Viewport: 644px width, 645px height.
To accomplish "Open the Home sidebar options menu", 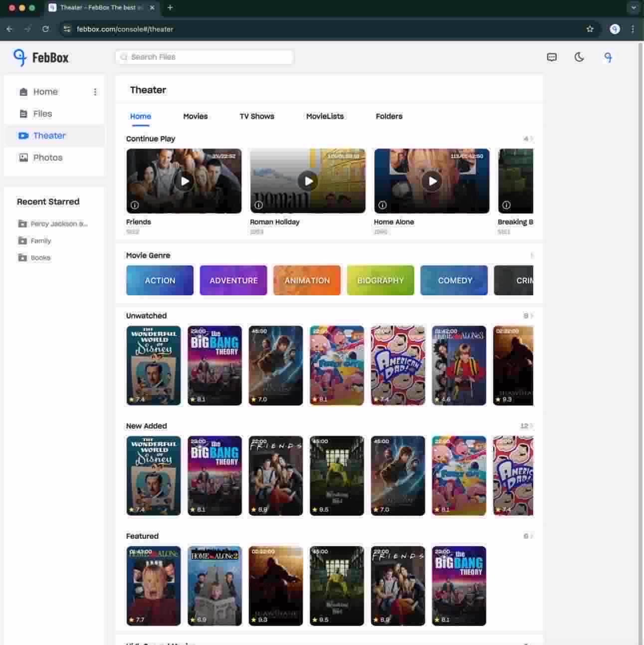I will point(95,92).
